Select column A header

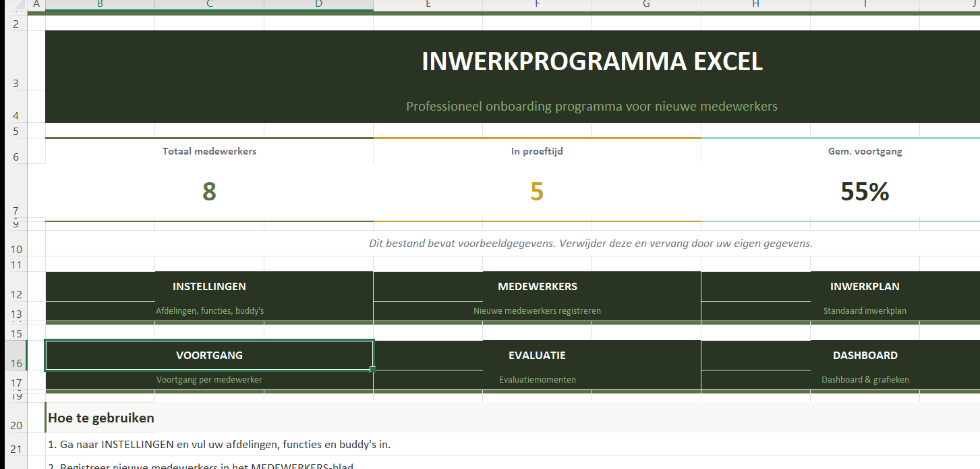[36, 5]
